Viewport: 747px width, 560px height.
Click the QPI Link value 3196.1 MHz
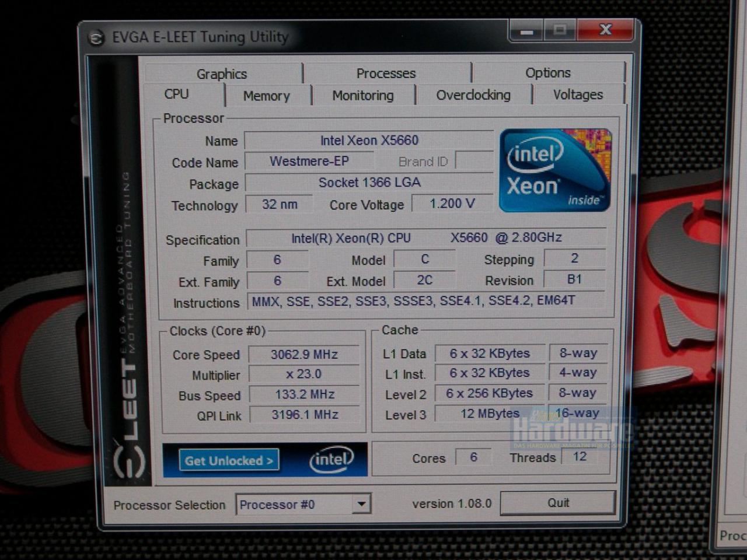tap(304, 414)
